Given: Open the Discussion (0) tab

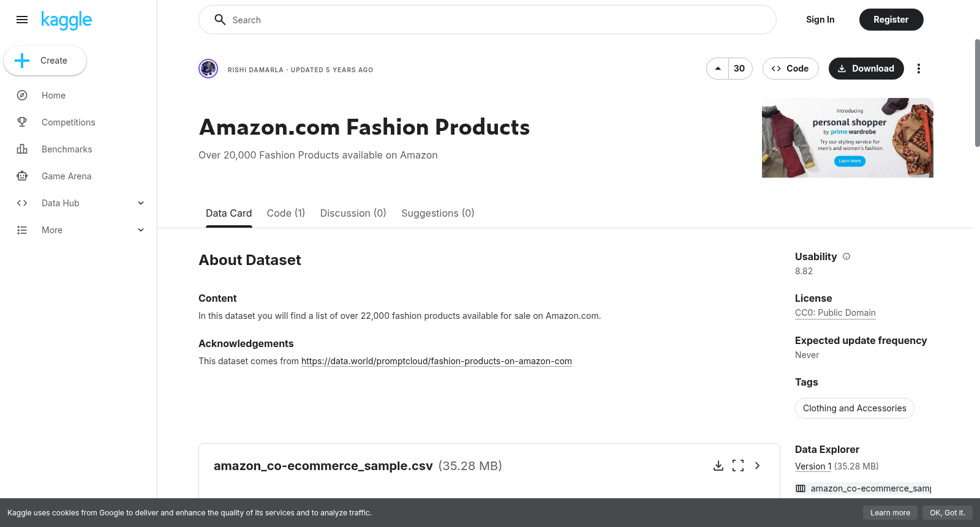Looking at the screenshot, I should (353, 213).
